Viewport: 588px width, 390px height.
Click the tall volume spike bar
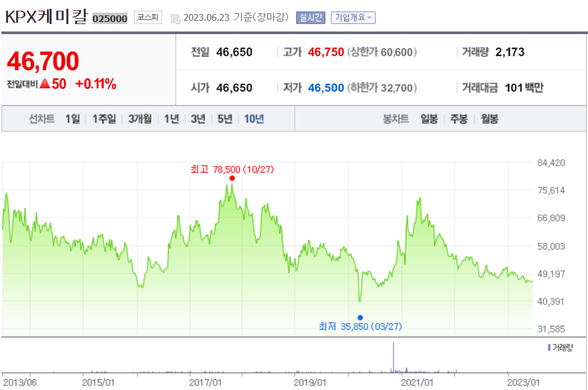(x=393, y=357)
